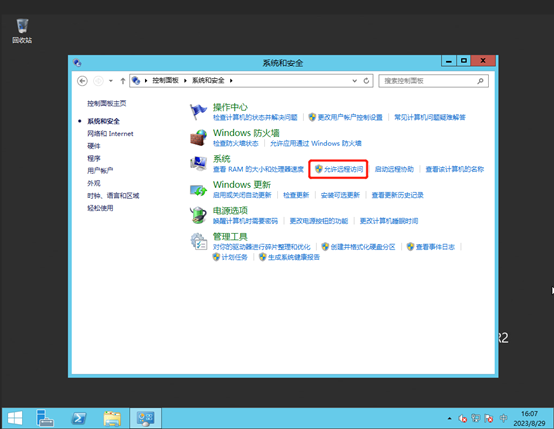Click 更改用户帐户控制设置 link
Viewport: 554px width, 429px height.
click(x=350, y=117)
